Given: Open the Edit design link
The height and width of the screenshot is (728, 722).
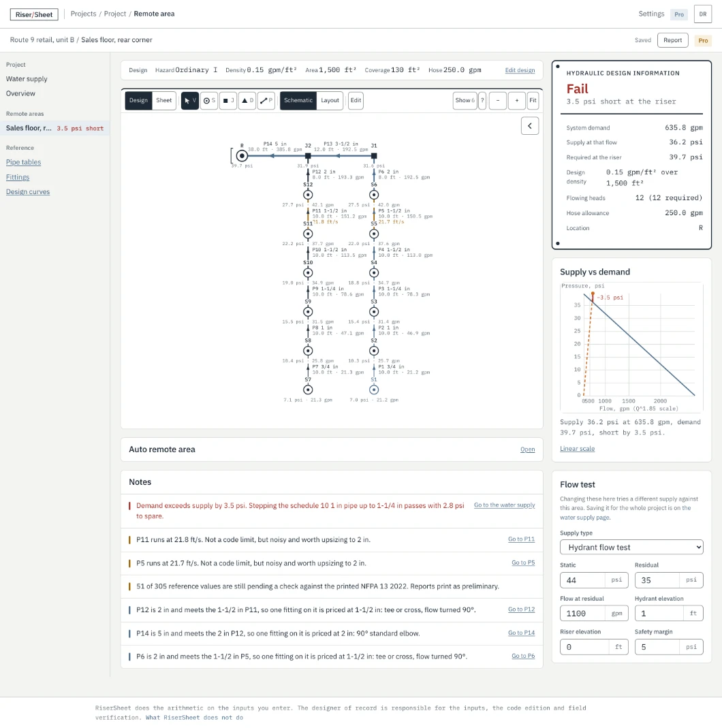Looking at the screenshot, I should click(x=520, y=70).
